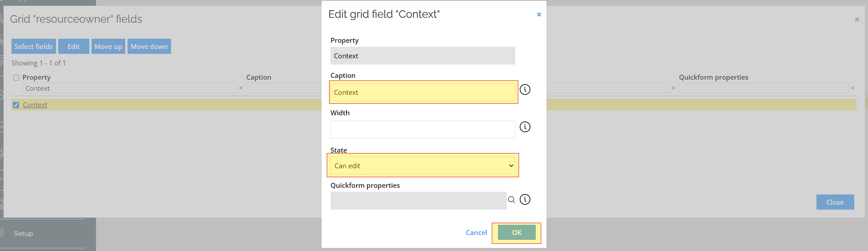Viewport: 868px width, 251px height.
Task: Uncheck the Context row checkbox
Action: coord(16,105)
